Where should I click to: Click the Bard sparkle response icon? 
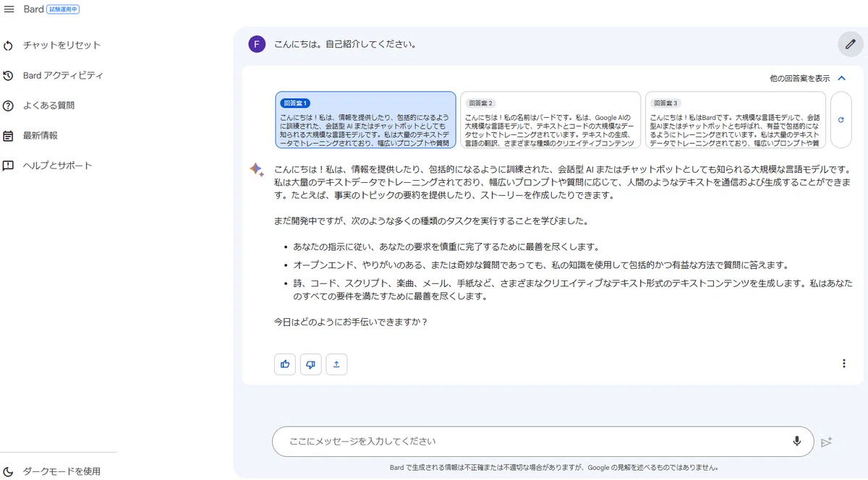257,169
